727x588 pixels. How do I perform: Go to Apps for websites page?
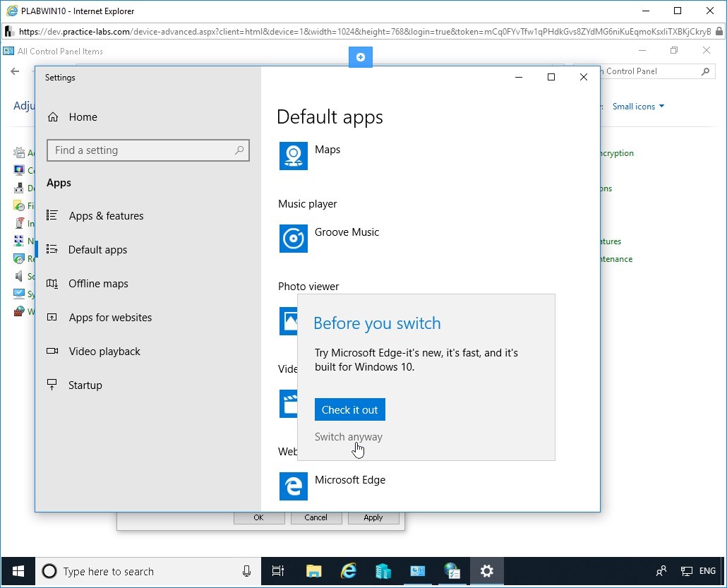(x=110, y=317)
